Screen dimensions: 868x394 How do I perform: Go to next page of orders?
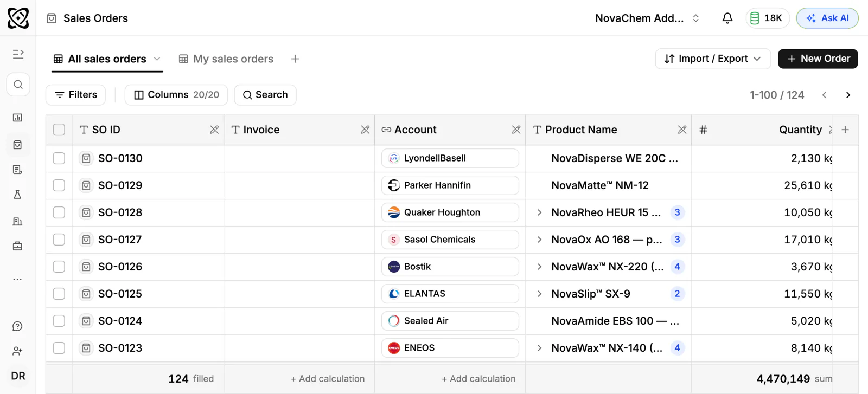click(x=848, y=95)
